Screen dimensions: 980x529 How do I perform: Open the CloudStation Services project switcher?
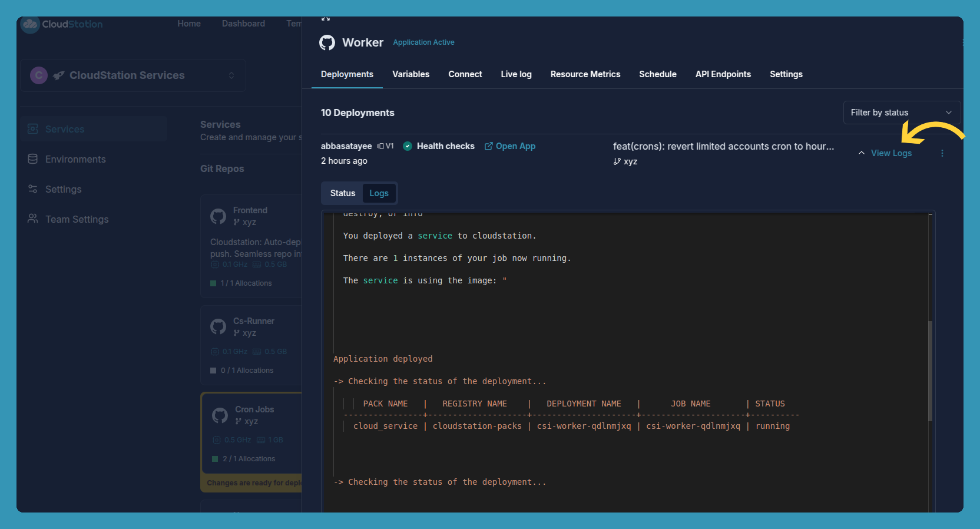pos(133,75)
